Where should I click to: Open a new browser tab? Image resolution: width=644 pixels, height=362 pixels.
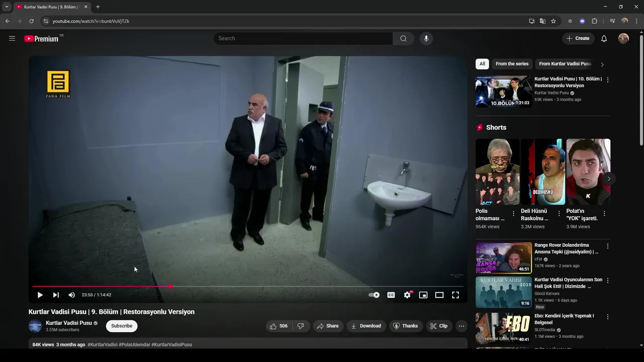click(98, 7)
